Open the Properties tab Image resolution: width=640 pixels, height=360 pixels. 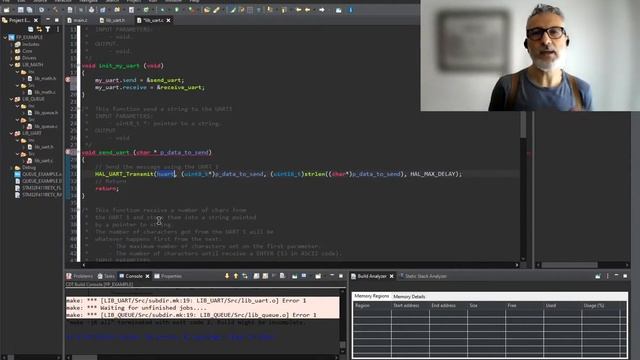coord(168,276)
